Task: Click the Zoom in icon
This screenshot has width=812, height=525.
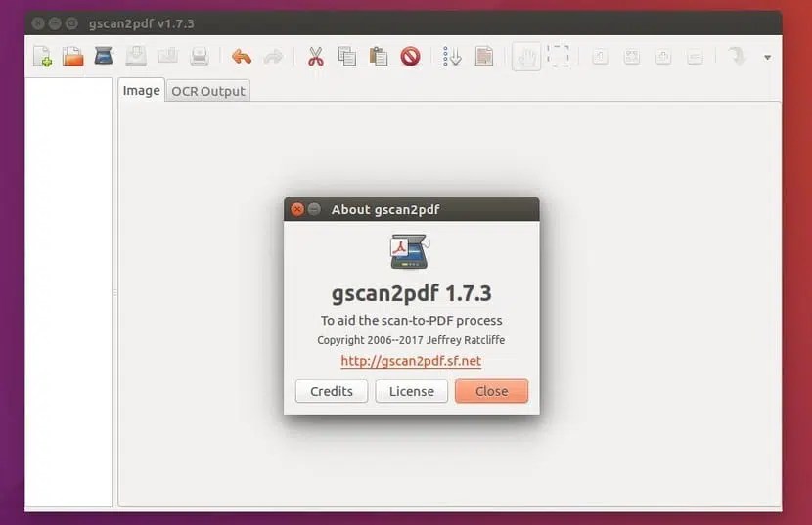Action: pos(663,57)
